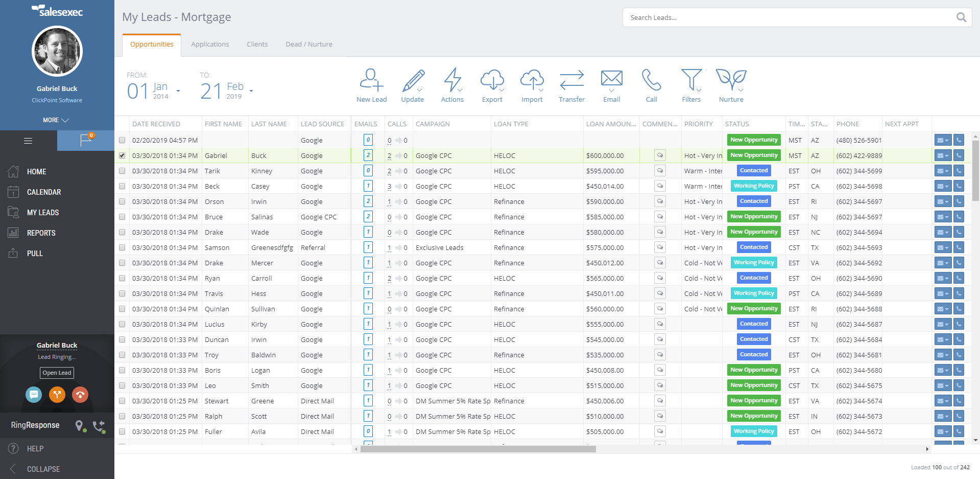
Task: Open the TO date dropdown
Action: pos(251,91)
